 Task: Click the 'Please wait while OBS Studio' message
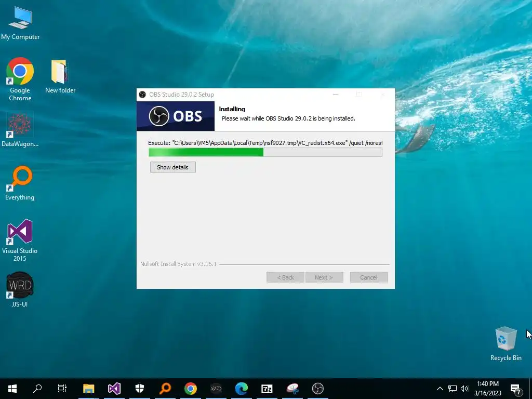coord(288,118)
